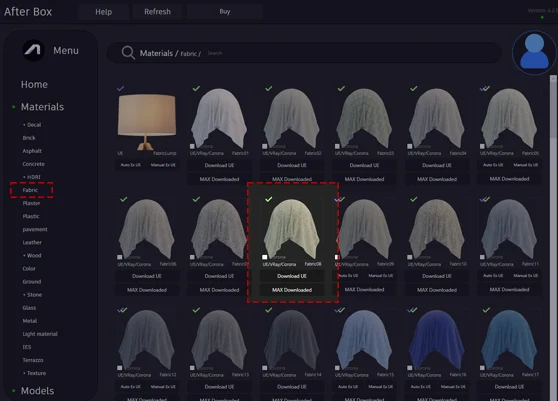Screen dimensions: 558x401
Task: Open the Asphalt material category
Action: click(x=32, y=151)
